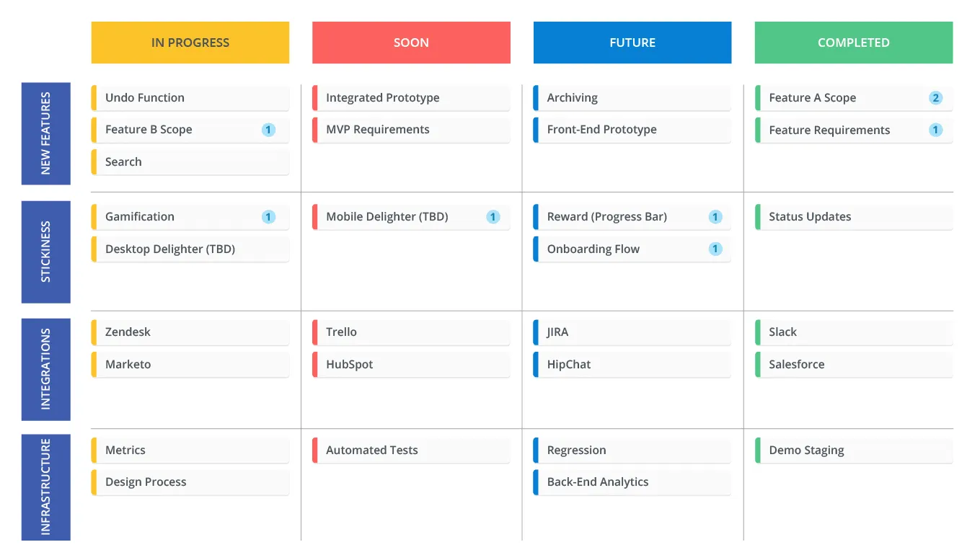Image resolution: width=980 pixels, height=555 pixels.
Task: Select the COMPLETED column header
Action: (854, 43)
